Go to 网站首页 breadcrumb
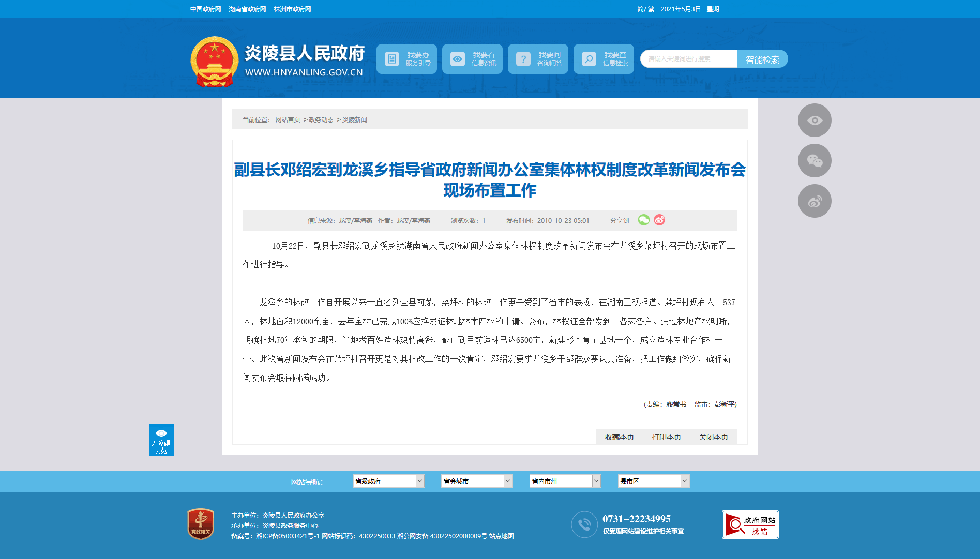 pyautogui.click(x=288, y=120)
